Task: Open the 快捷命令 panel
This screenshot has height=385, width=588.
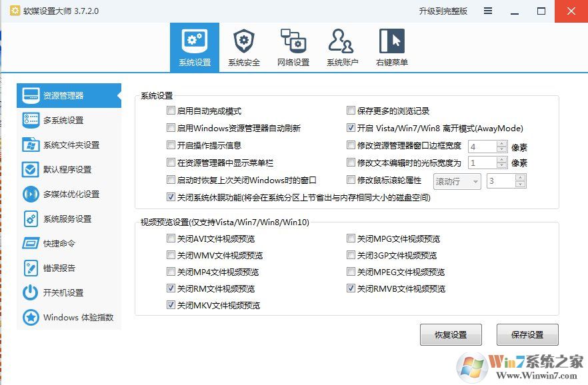Action: point(30,243)
